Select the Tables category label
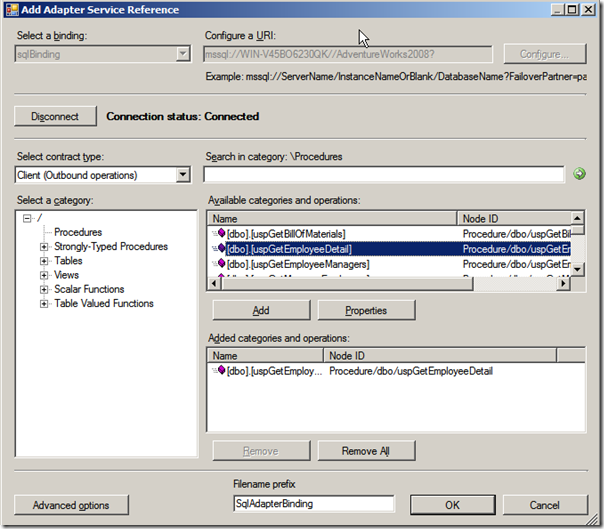 (68, 260)
